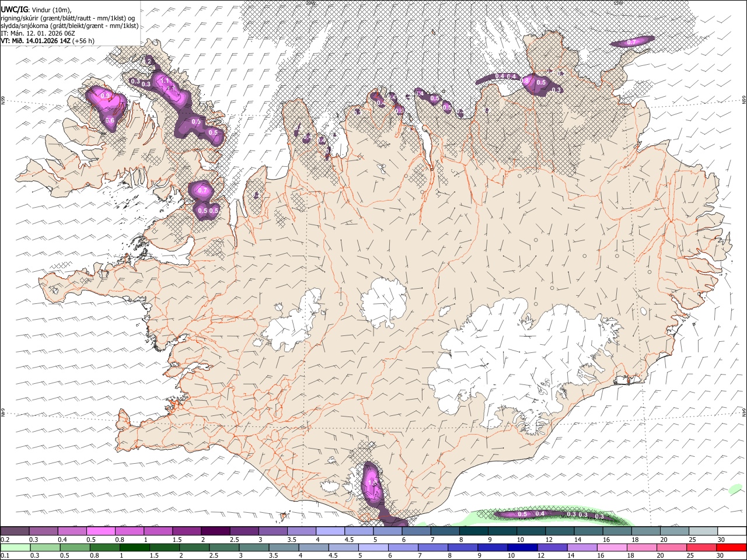Screen dimensions: 747x560
Task: Click the pure red swatch above 30 mm
Action: coord(731,548)
